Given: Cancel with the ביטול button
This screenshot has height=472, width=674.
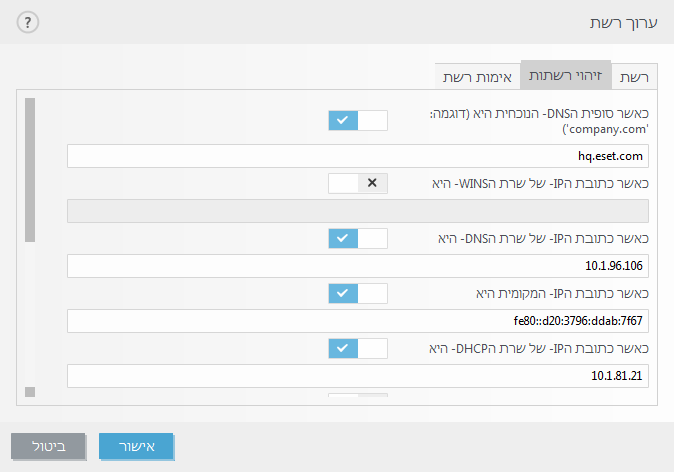Looking at the screenshot, I should pyautogui.click(x=48, y=446).
